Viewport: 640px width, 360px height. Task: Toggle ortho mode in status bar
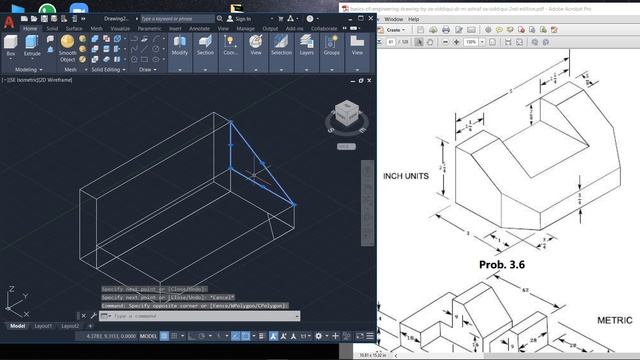click(x=191, y=336)
